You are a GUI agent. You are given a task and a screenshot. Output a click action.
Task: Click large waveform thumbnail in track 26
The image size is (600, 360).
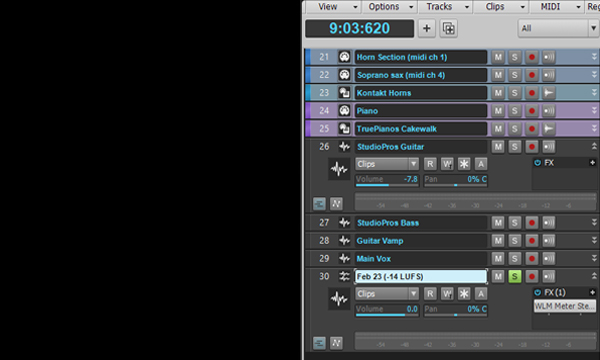[x=339, y=169]
